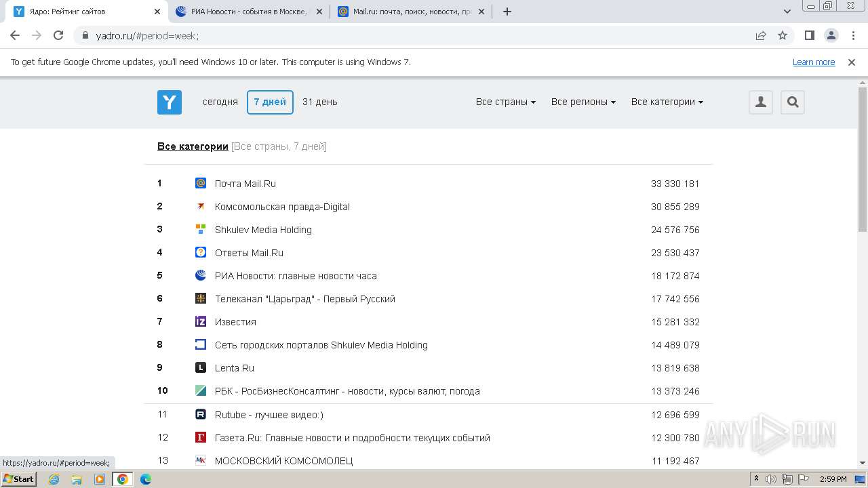
Task: Open Газета.Ru Главные новости link
Action: click(353, 438)
